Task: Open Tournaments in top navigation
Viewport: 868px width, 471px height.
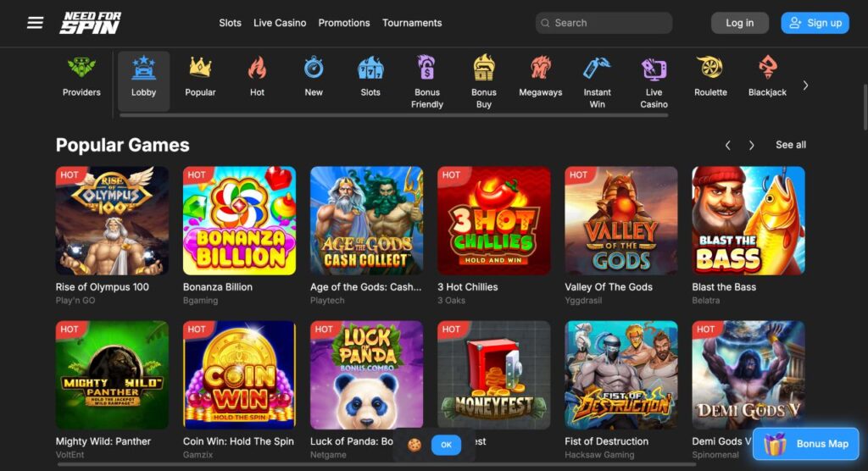Action: pyautogui.click(x=412, y=23)
